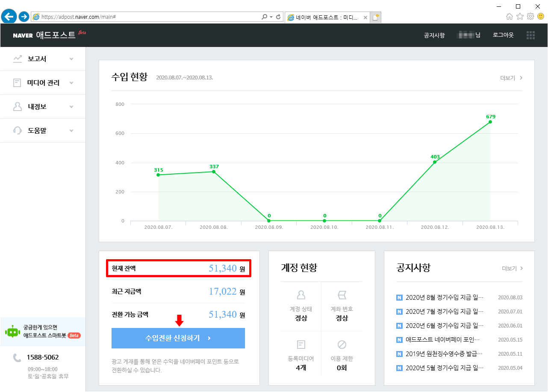
Task: Click the 등록미디어 document icon
Action: 301,345
